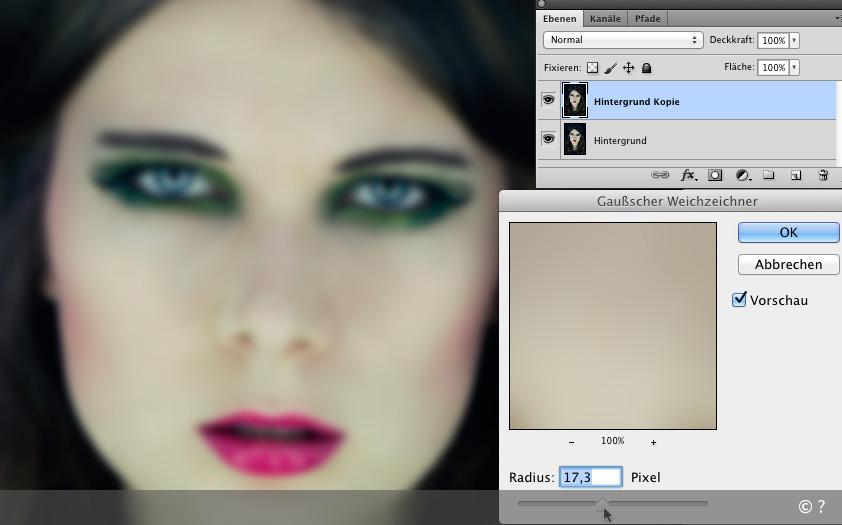Confirm the blur with OK
Viewport: 842px width, 525px height.
click(788, 232)
